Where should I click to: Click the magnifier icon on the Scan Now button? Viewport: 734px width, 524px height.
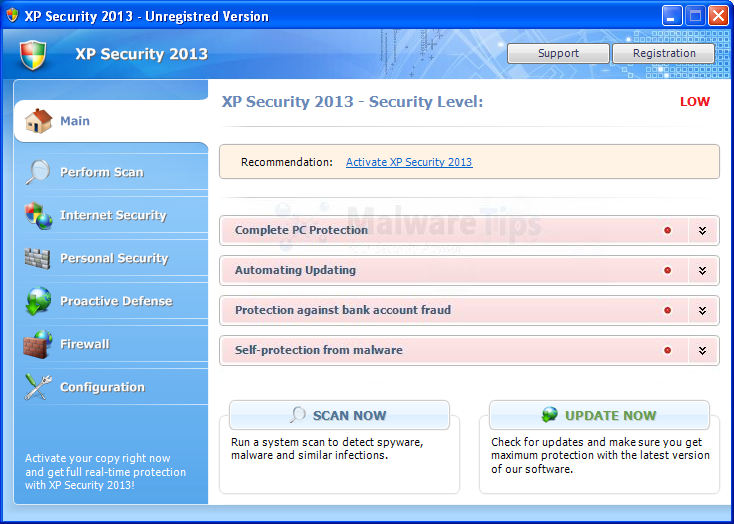[x=297, y=415]
